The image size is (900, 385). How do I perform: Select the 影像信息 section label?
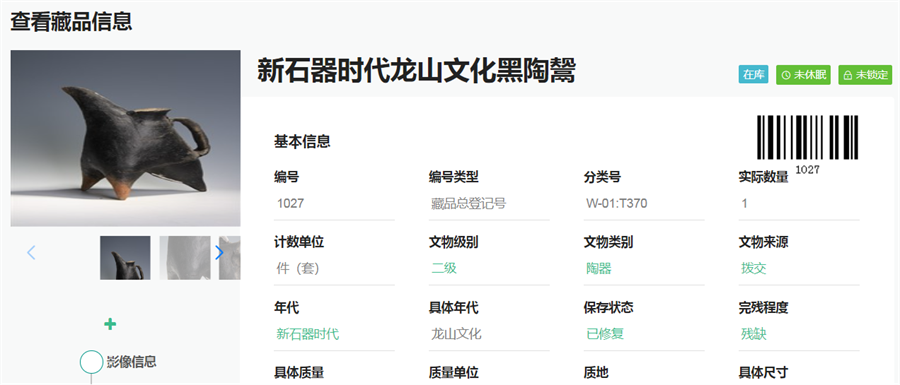click(131, 362)
